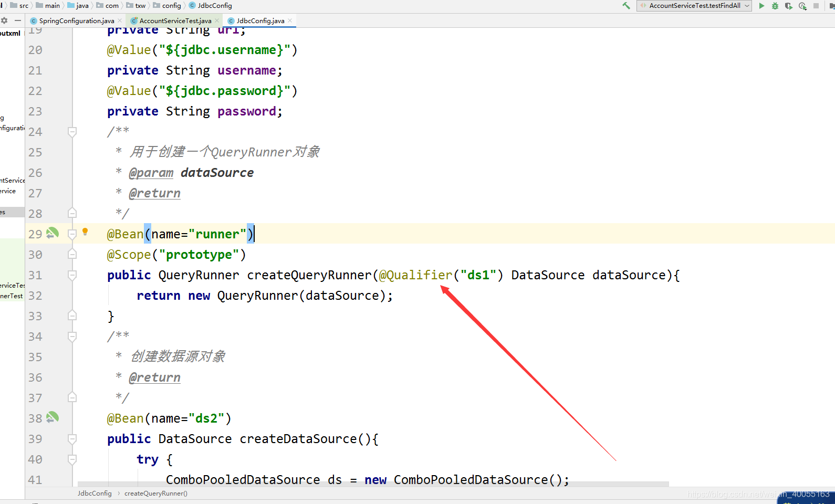
Task: Click the JdbcConfig class breadcrumb at top
Action: point(211,5)
